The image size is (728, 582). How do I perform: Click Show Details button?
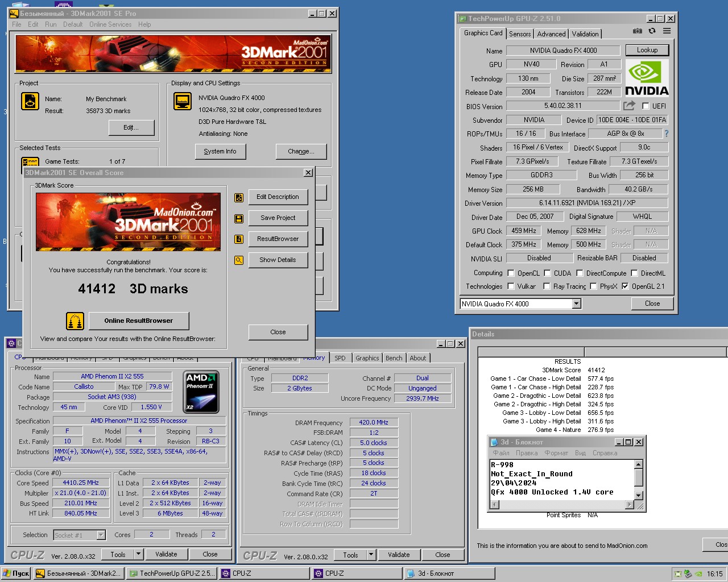tap(278, 260)
